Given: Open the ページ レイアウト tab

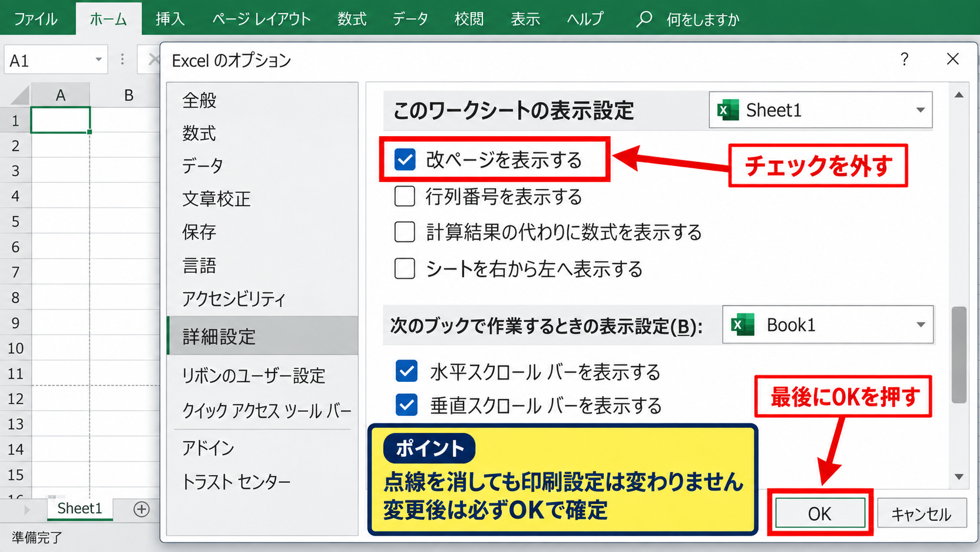Looking at the screenshot, I should [x=261, y=19].
